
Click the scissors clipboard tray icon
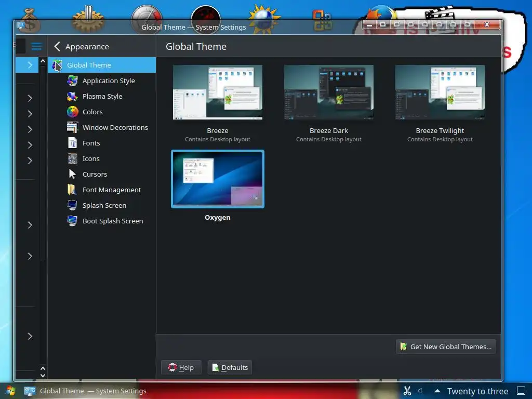407,391
